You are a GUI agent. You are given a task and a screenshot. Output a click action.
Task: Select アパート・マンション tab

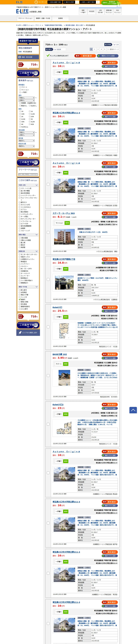25,18
